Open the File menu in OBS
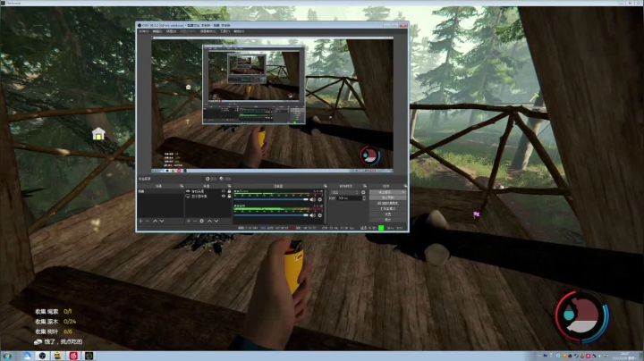644x361 pixels. point(144,31)
